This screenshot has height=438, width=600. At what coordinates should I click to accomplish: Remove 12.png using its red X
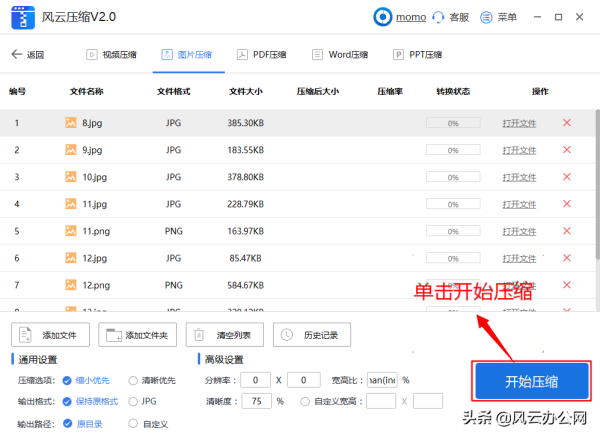coord(567,285)
